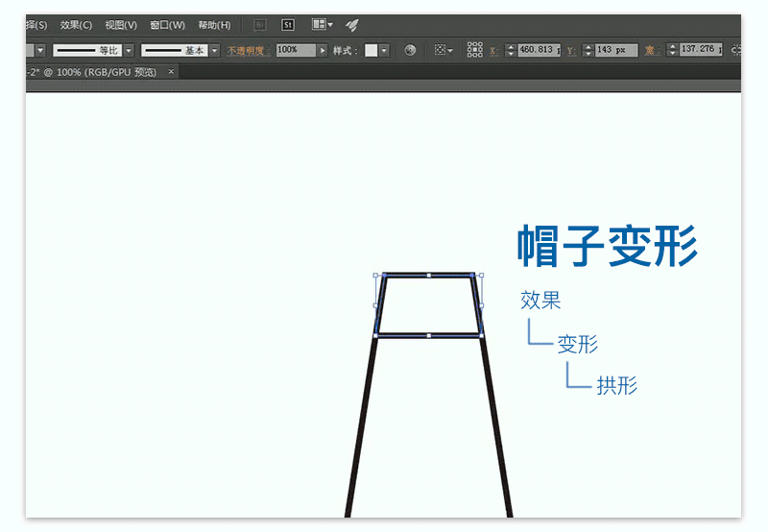Toggle the constrain width and height link icon

click(x=736, y=50)
